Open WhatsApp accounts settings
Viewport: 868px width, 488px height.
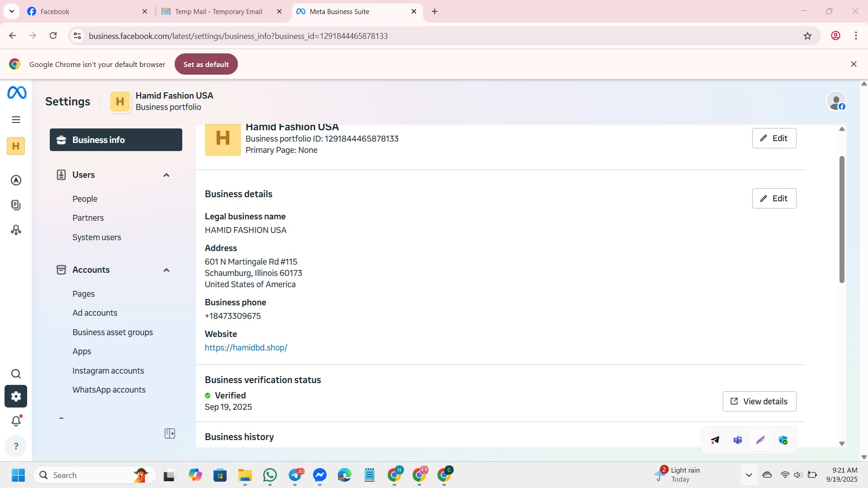pos(109,390)
